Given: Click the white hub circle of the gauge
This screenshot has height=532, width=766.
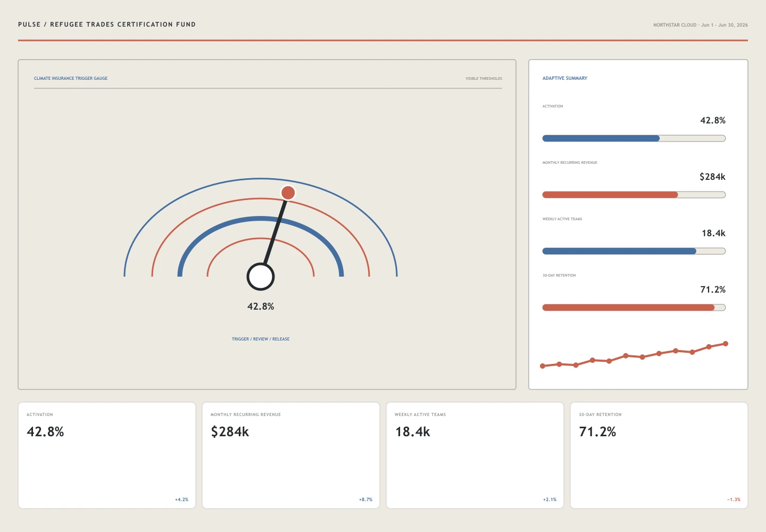Looking at the screenshot, I should pyautogui.click(x=261, y=277).
